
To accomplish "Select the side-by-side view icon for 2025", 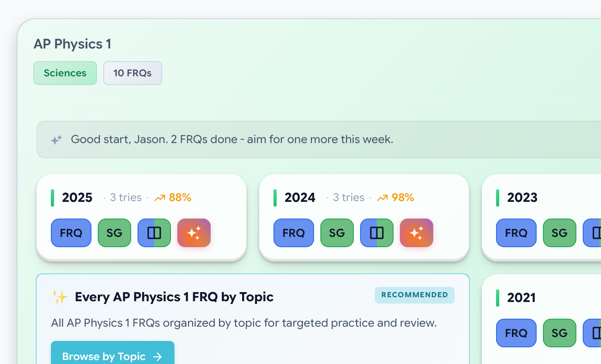I will tap(154, 233).
